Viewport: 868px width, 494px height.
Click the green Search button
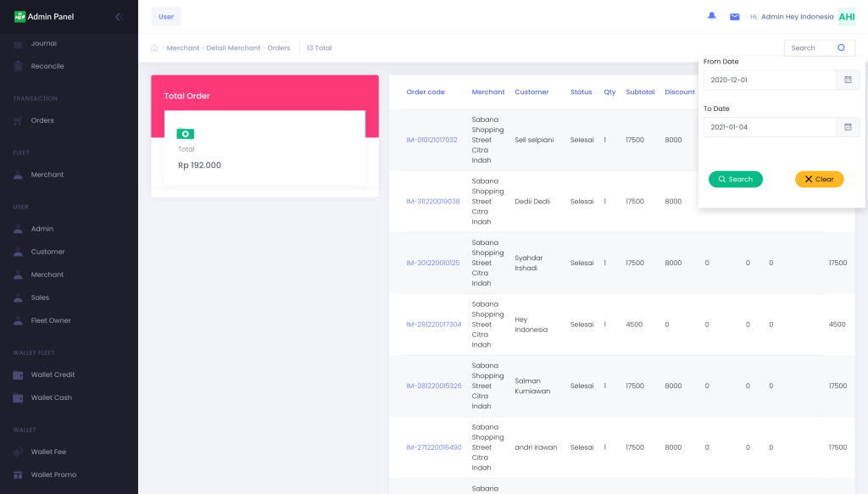coord(736,180)
